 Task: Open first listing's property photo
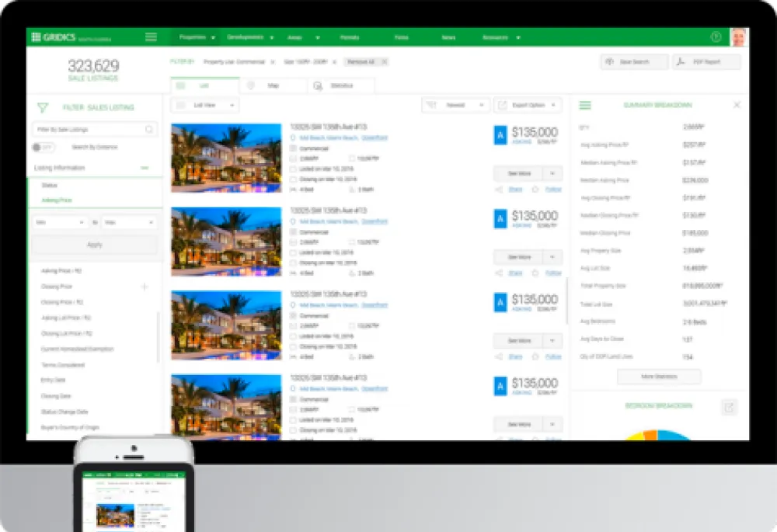coord(226,158)
